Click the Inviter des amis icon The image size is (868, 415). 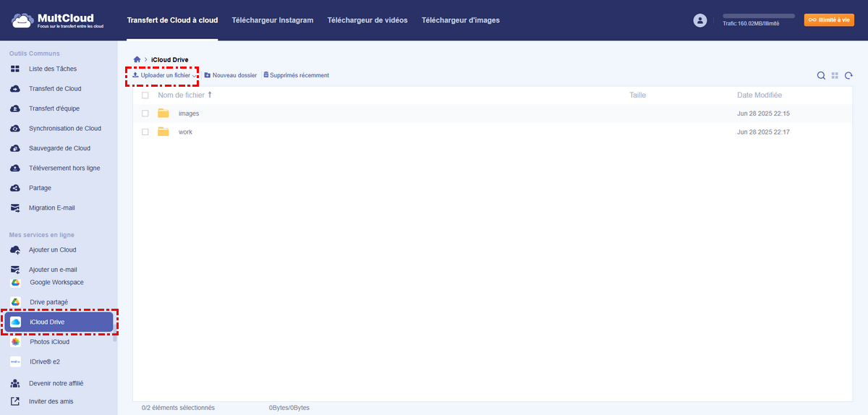click(15, 401)
